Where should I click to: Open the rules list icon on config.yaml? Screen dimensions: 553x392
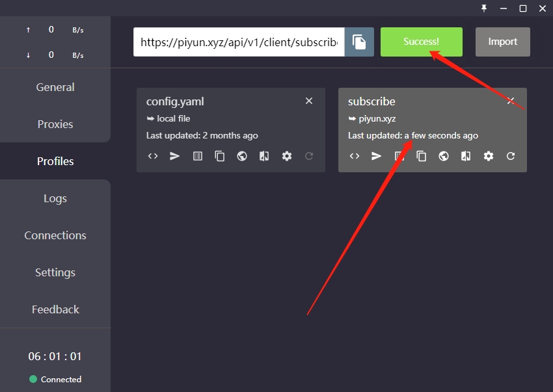click(198, 156)
